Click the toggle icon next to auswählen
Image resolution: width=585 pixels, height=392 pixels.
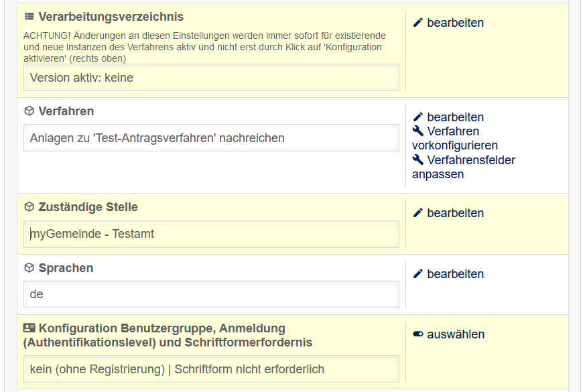[x=418, y=334]
